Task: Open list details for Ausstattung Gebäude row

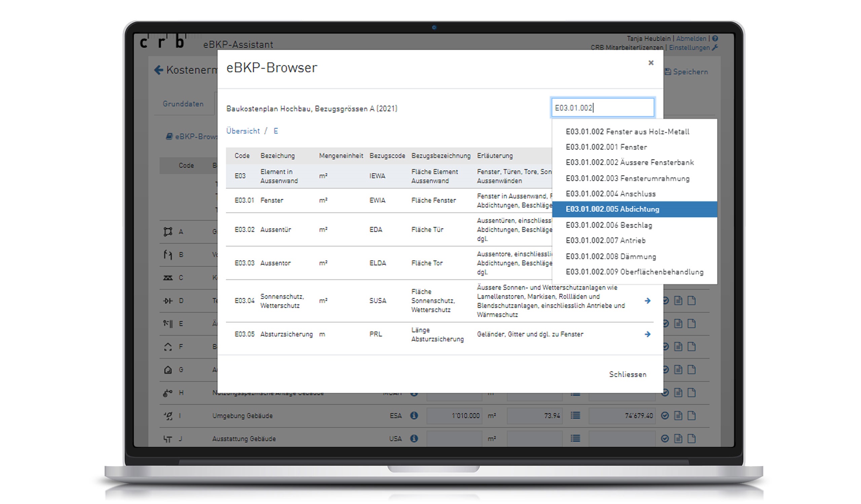Action: click(x=575, y=438)
